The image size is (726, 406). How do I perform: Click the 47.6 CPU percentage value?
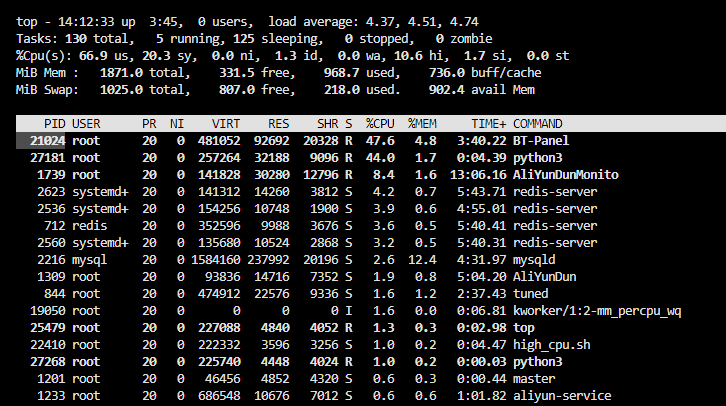point(380,141)
